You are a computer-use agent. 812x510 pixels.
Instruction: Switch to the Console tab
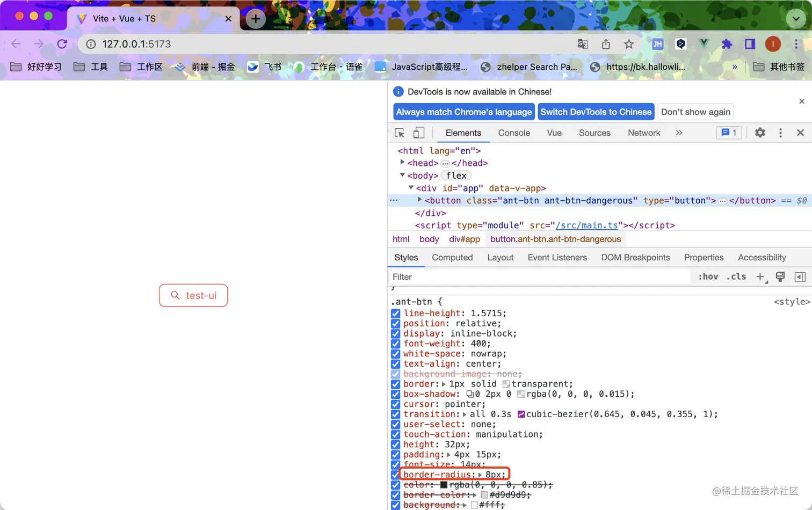tap(514, 133)
